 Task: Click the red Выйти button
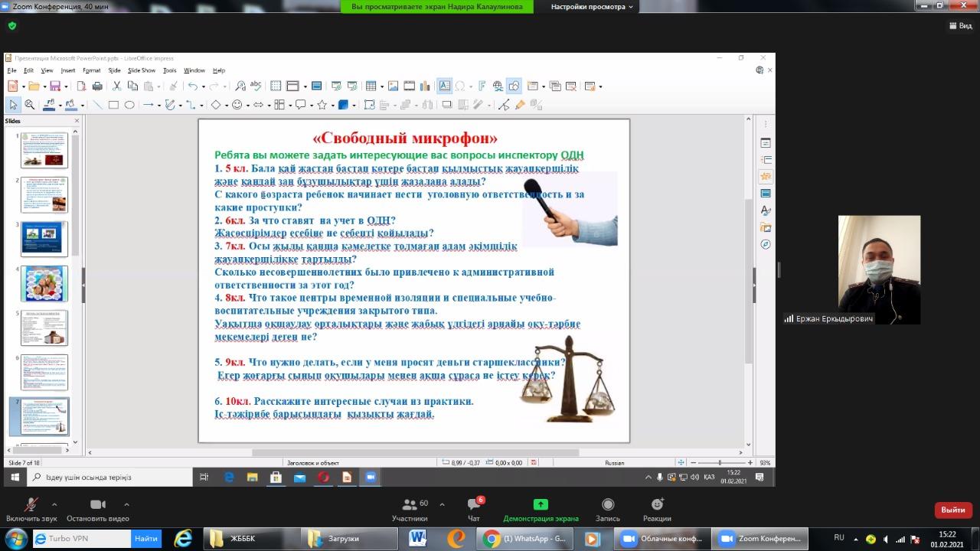pos(953,510)
